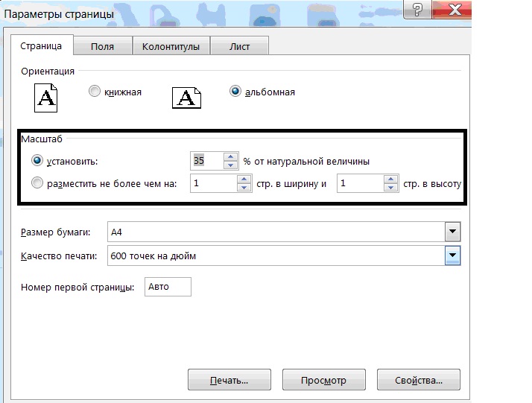
Task: Increase the scale percentage with up arrow
Action: [x=230, y=156]
